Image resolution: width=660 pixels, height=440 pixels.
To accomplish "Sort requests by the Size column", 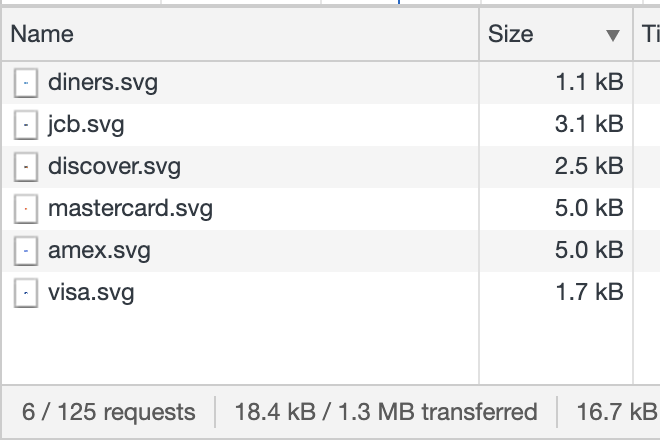I will coord(511,35).
